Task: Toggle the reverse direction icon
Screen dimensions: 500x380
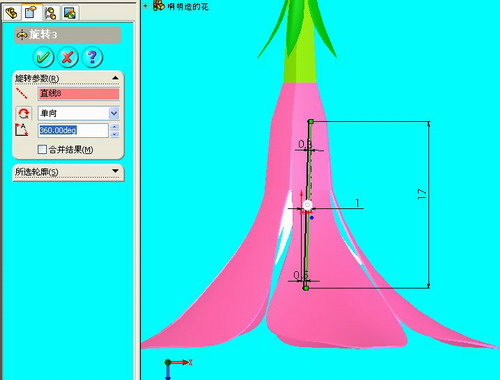Action: click(x=23, y=114)
